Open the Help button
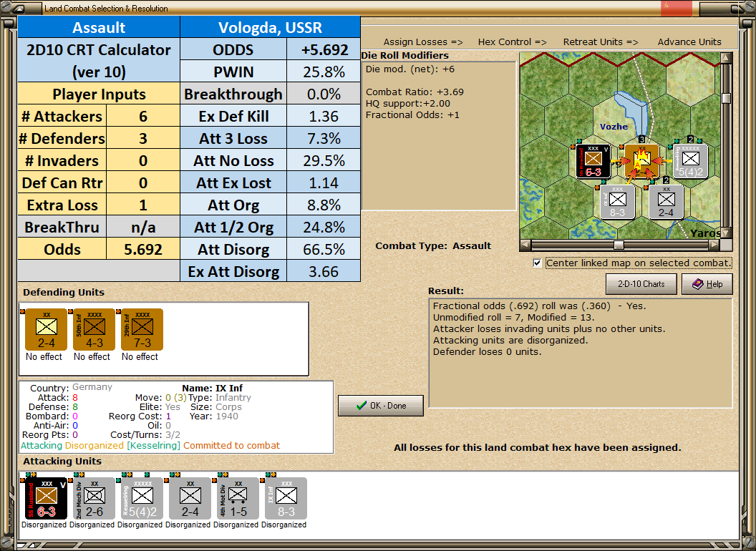 [707, 284]
